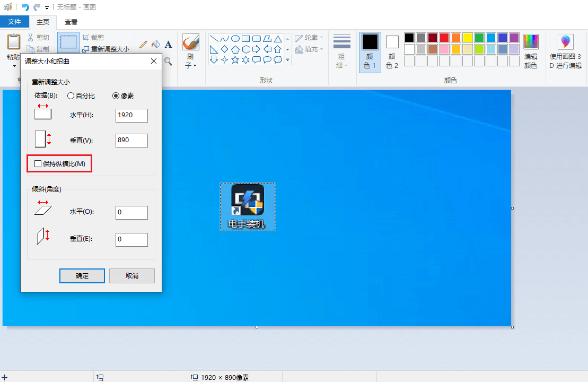Pick the five-point star shape
This screenshot has height=382, width=588.
pyautogui.click(x=235, y=60)
